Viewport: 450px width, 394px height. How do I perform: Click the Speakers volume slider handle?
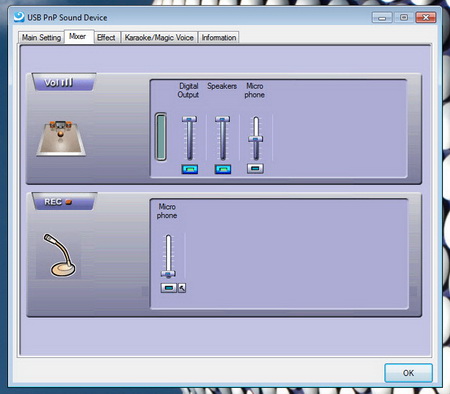pyautogui.click(x=222, y=119)
